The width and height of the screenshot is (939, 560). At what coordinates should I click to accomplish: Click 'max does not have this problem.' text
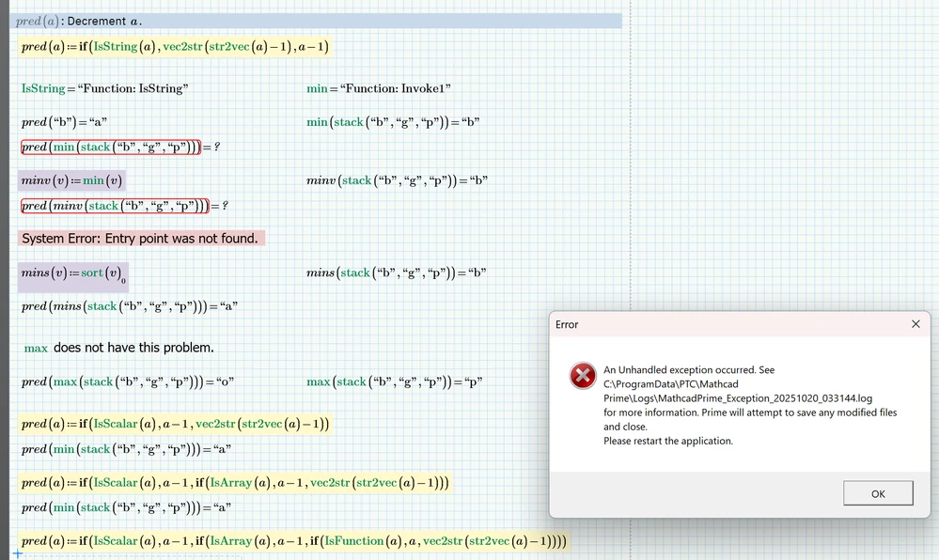[x=118, y=348]
